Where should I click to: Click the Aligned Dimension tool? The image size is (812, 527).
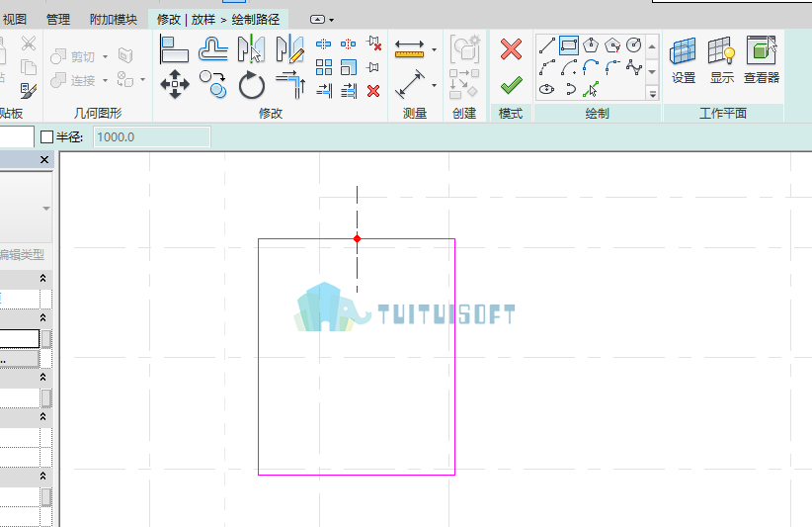(410, 84)
